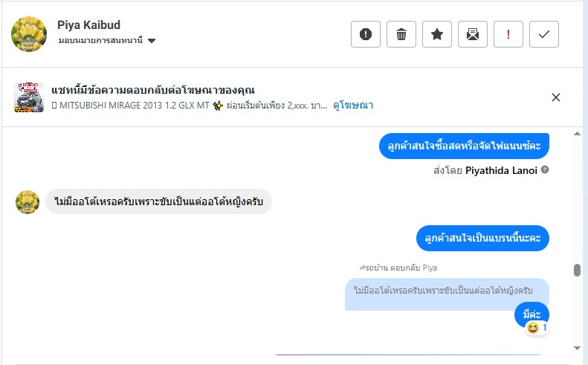Open Piya Kaibud's name in header
The width and height of the screenshot is (588, 365).
click(88, 25)
